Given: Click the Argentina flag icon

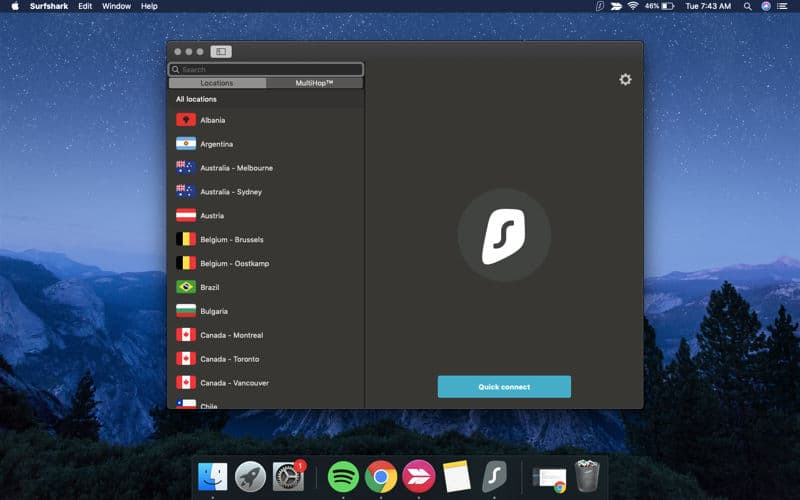Looking at the screenshot, I should point(186,144).
